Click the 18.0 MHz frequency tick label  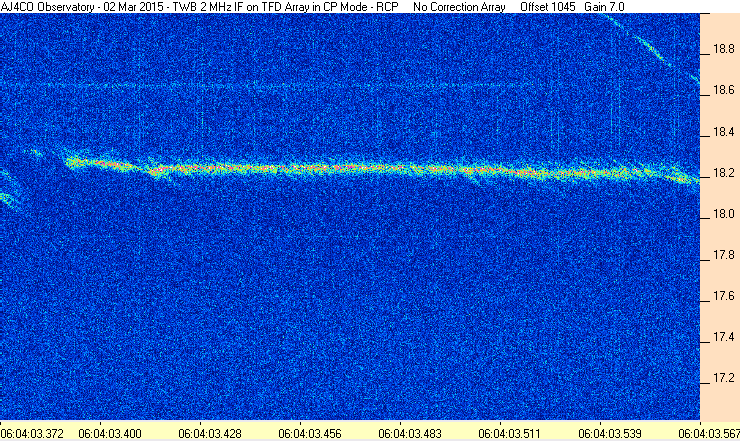click(x=723, y=214)
